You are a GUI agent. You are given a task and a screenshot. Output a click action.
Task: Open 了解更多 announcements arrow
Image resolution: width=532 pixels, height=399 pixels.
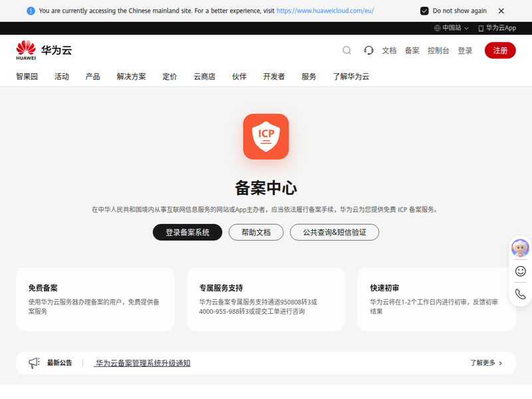pyautogui.click(x=486, y=362)
